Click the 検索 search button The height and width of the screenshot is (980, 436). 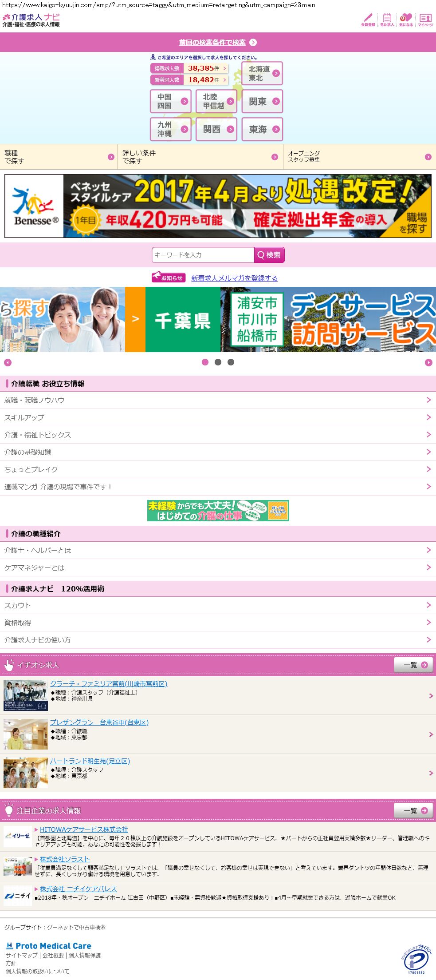(x=269, y=255)
